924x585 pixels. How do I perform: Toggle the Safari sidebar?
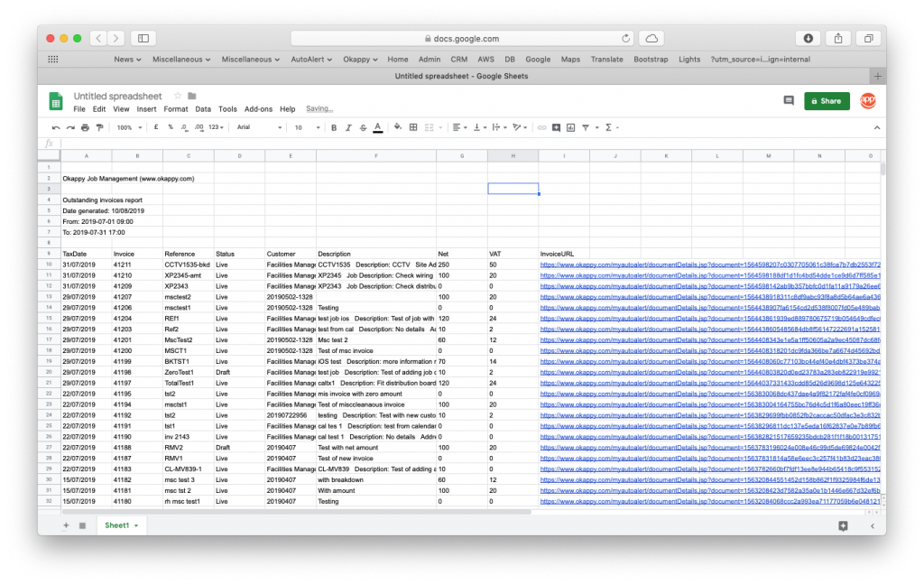pyautogui.click(x=143, y=38)
